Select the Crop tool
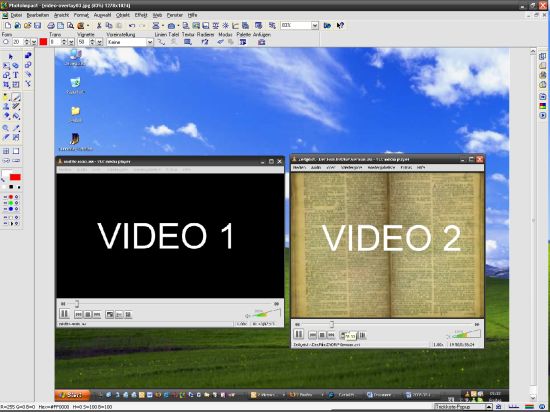The image size is (550, 412). (6, 85)
